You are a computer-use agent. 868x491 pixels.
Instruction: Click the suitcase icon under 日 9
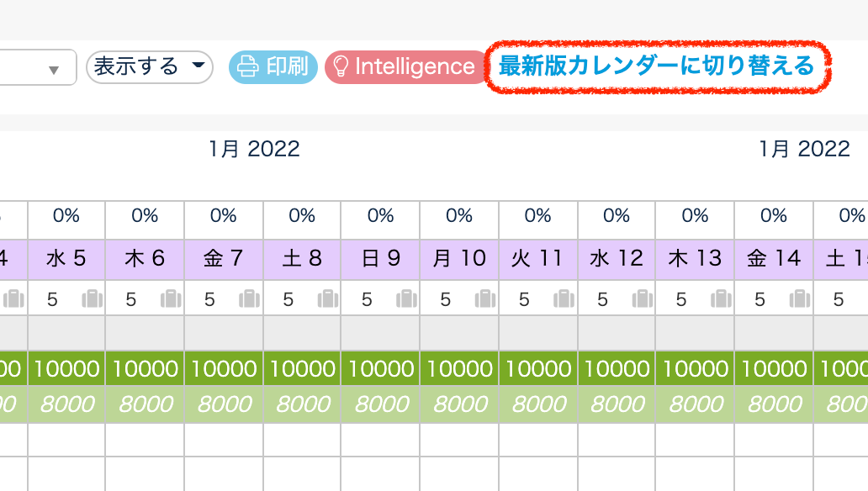tap(406, 299)
